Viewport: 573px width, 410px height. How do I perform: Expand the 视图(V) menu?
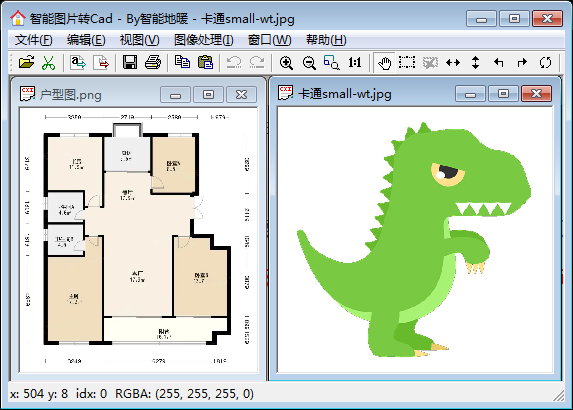[x=140, y=39]
